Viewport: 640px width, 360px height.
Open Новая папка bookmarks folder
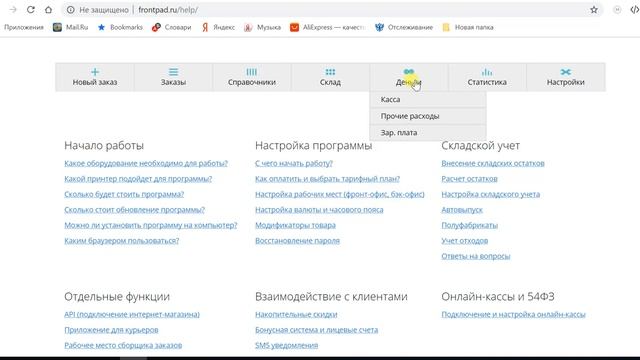point(468,27)
